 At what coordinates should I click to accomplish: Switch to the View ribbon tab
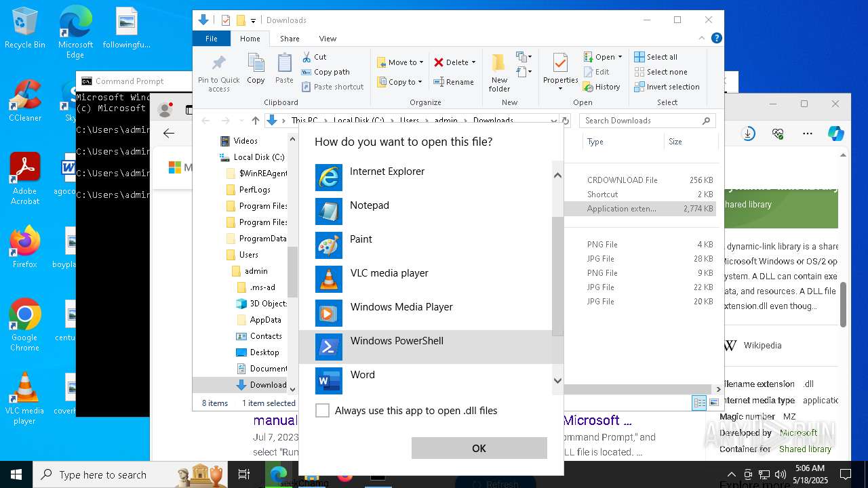(x=328, y=39)
